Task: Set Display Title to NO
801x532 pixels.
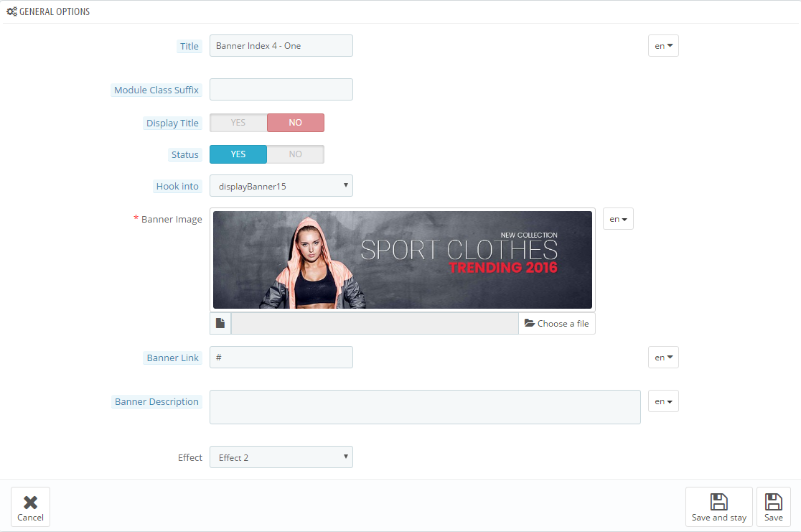Action: coord(295,123)
